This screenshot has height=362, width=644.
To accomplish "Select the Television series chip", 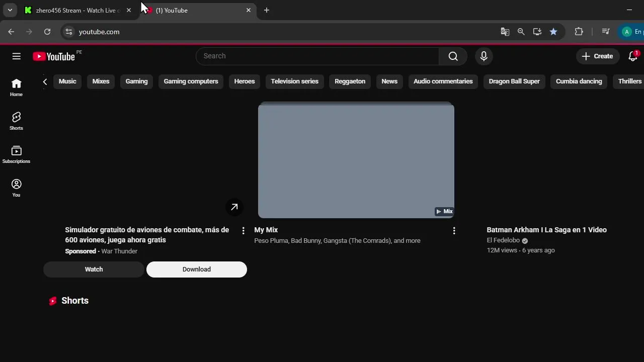I will [x=295, y=81].
